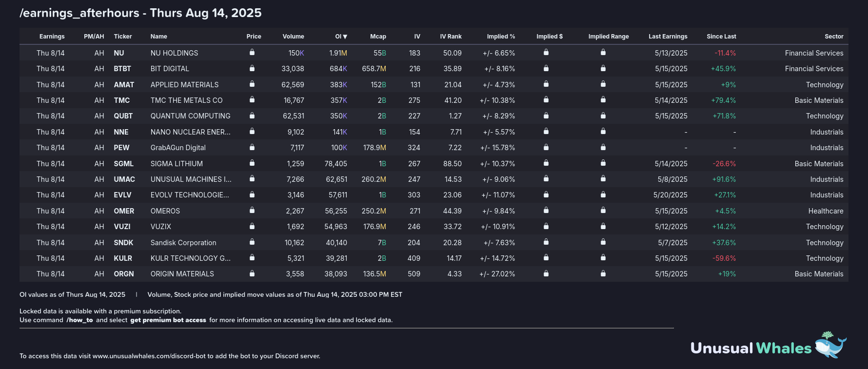Click the Implied Range lock icon for AMAT
868x369 pixels.
[603, 84]
